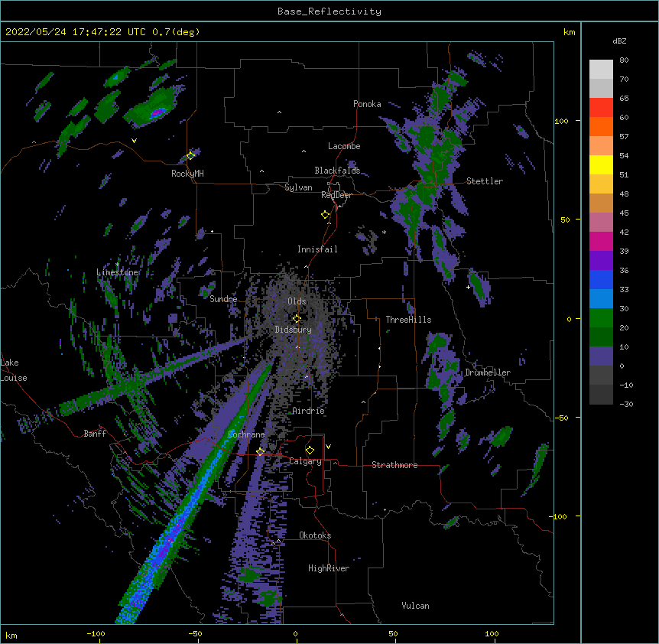Viewport: 659px width, 644px height.
Task: Click the Cochrane town label
Action: coord(246,434)
